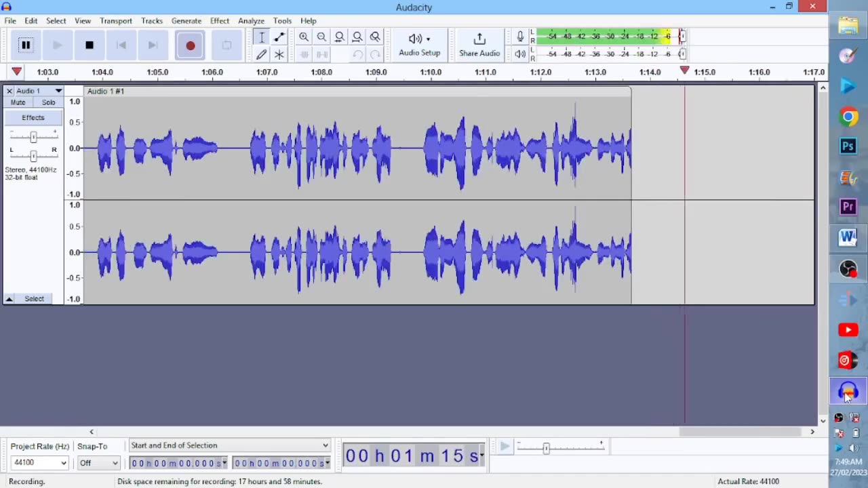Open the Generate menu
The width and height of the screenshot is (868, 488).
(186, 21)
